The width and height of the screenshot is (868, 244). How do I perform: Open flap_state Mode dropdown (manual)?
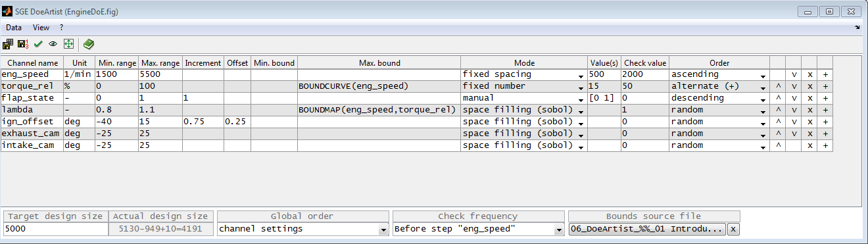point(523,98)
